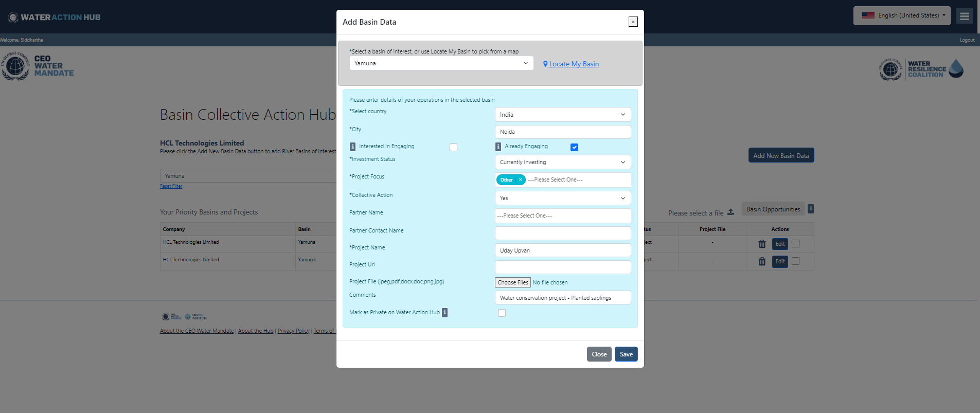Check the Interested in Engaging checkbox
Image resolution: width=980 pixels, height=413 pixels.
click(453, 147)
